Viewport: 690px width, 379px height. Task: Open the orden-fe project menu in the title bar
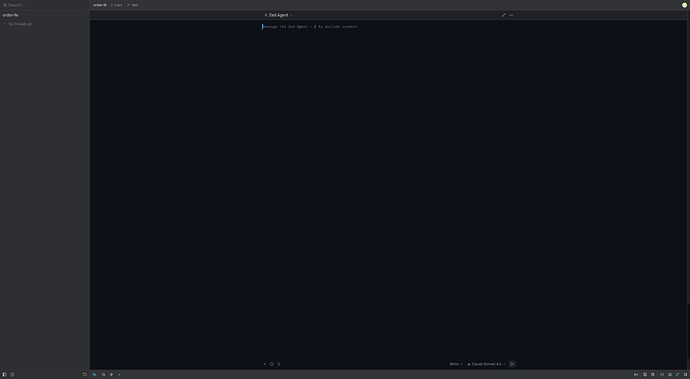100,5
